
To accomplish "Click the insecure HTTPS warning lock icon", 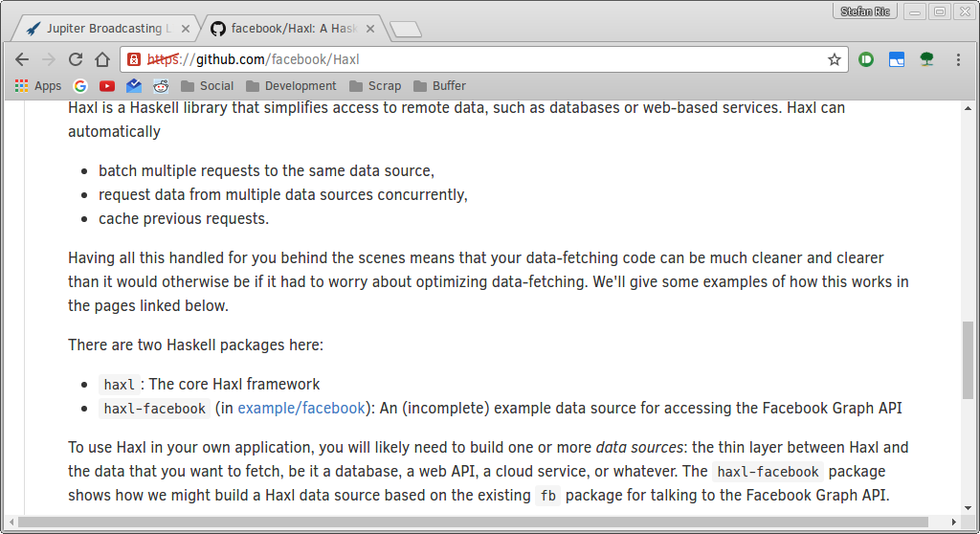I will click(x=133, y=59).
